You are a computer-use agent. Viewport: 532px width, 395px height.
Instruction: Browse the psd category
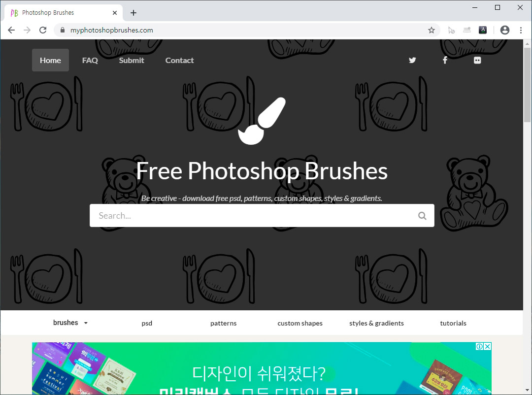(x=147, y=323)
